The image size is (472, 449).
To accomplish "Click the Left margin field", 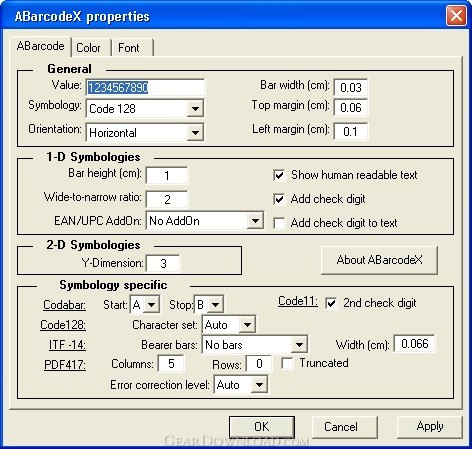I will point(351,131).
